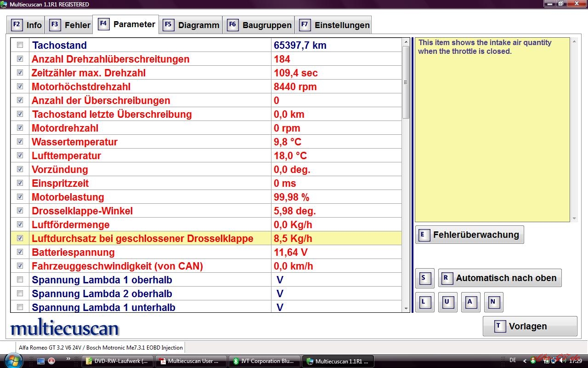
Task: Enable Spannung Lambda 1 unterhalb checkbox
Action: [x=20, y=307]
